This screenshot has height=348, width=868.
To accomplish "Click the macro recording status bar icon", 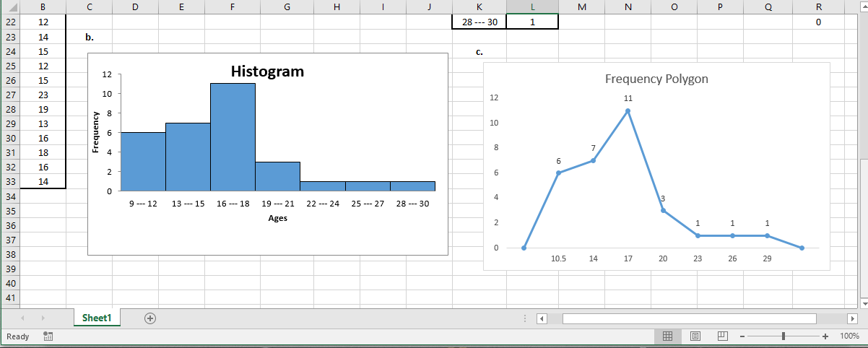I will [x=48, y=336].
